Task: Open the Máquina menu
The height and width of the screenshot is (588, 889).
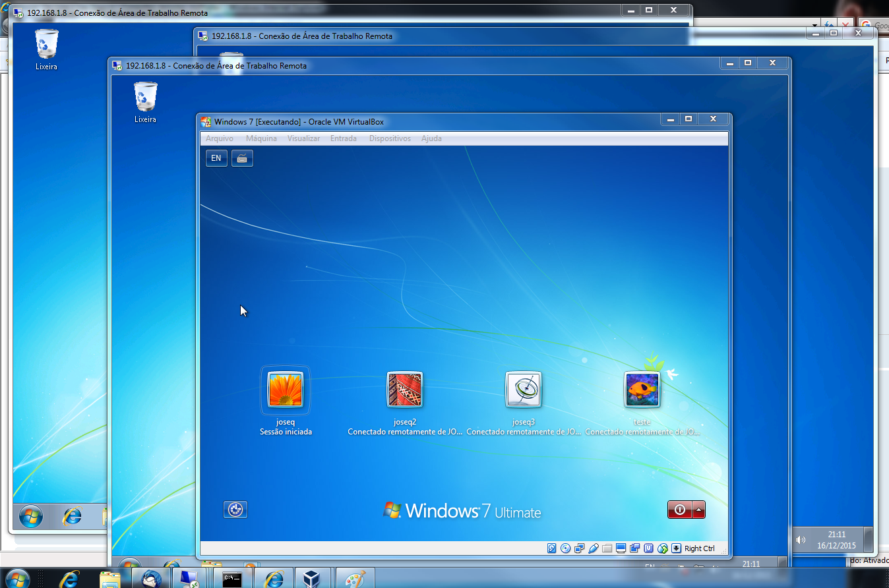Action: click(261, 138)
